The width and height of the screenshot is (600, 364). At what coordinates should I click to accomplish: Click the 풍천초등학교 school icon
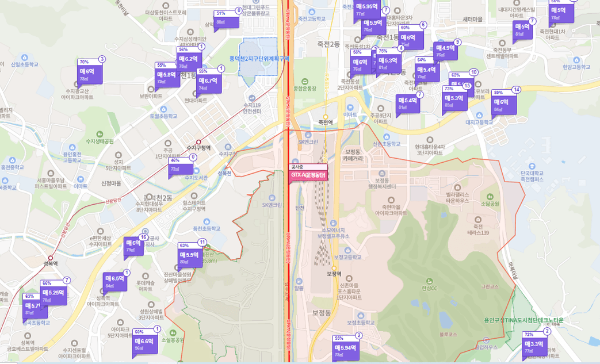207,222
